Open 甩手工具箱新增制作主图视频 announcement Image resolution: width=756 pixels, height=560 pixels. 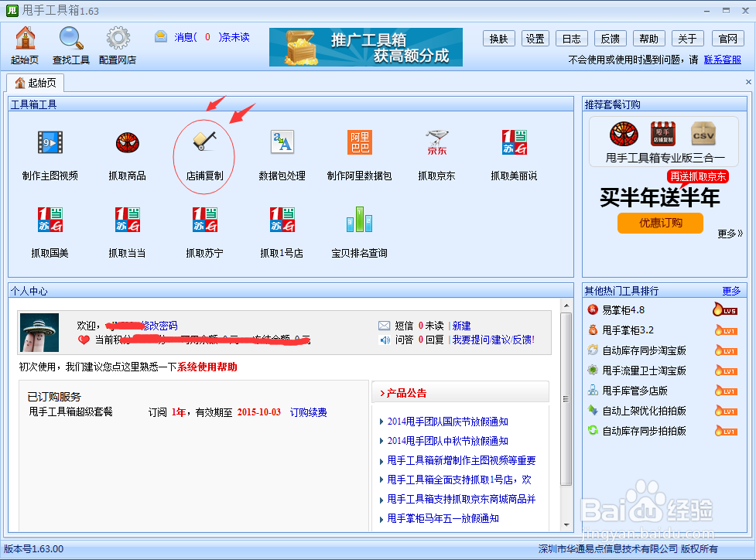[x=461, y=460]
